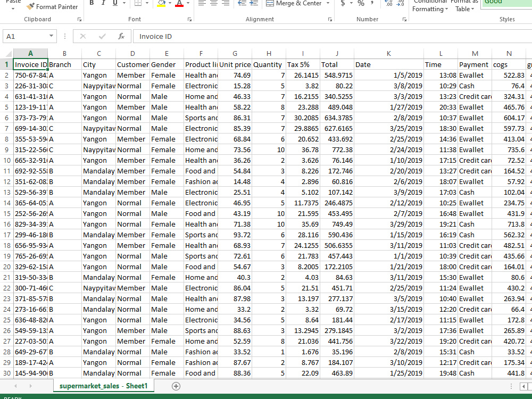Expand the Paste options dropdown
This screenshot has height=399, width=532.
(13, 8)
